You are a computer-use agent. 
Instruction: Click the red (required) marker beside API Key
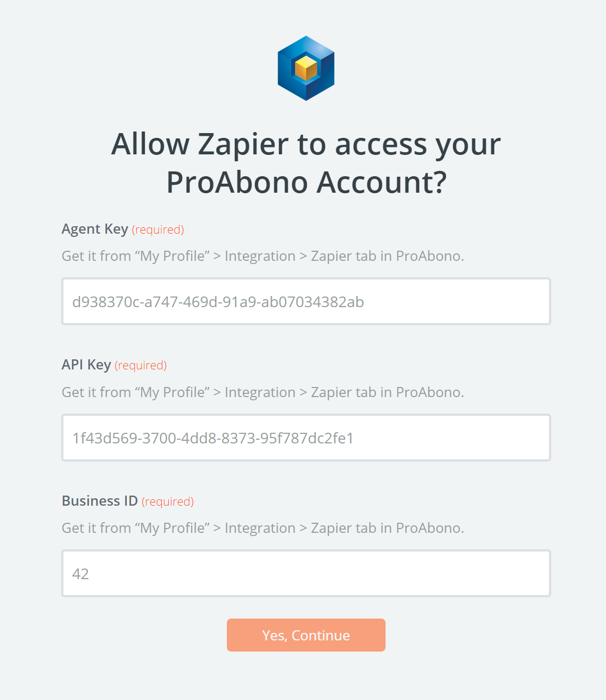tap(141, 365)
